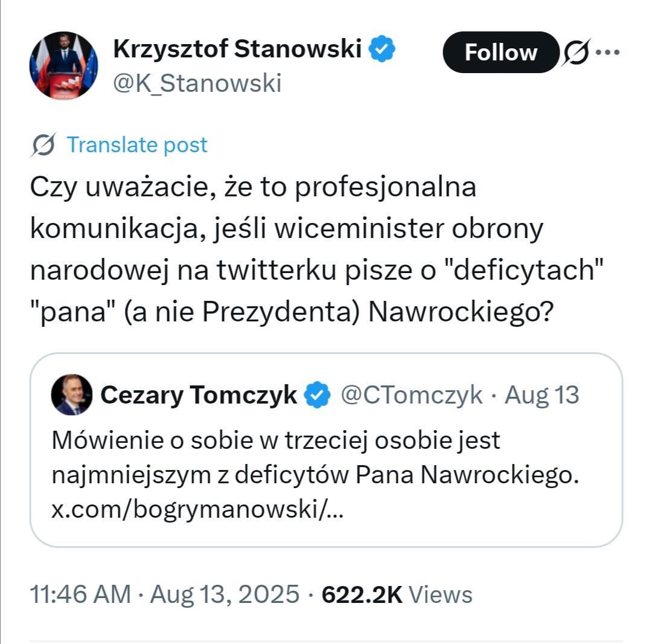Open the @CTomczyk handle
Screen dimensions: 652x644
pos(412,395)
